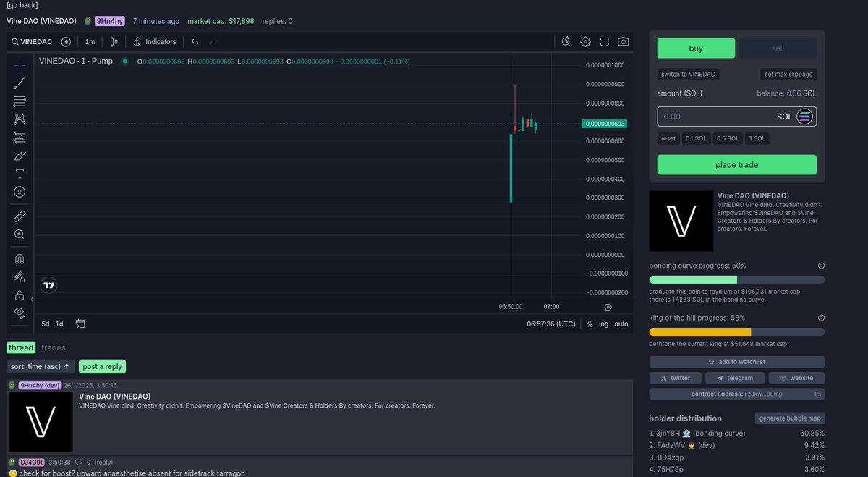Click the bonding curve progress bar
868x477 pixels.
click(736, 279)
